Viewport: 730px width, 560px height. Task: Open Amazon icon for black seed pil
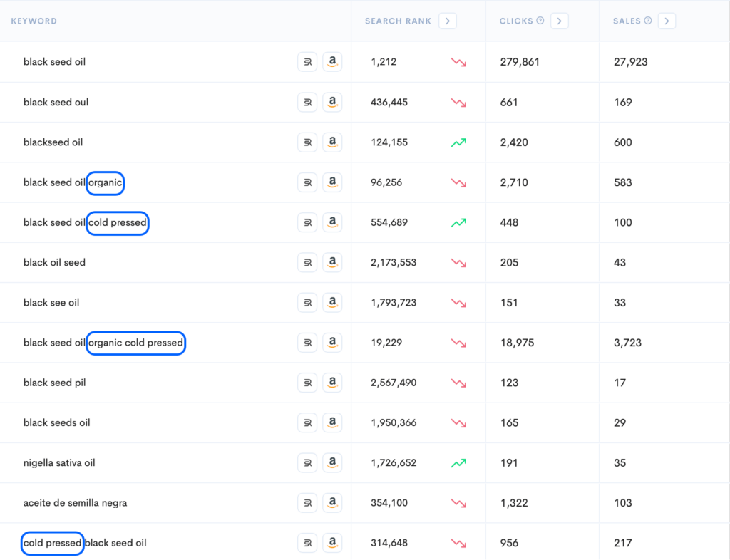(x=332, y=383)
